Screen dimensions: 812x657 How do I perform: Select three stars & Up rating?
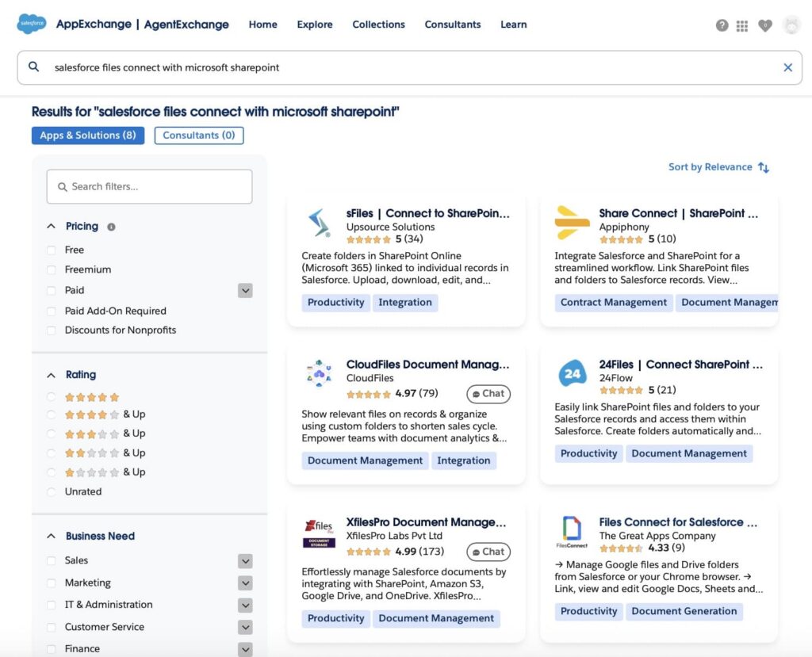[52, 434]
